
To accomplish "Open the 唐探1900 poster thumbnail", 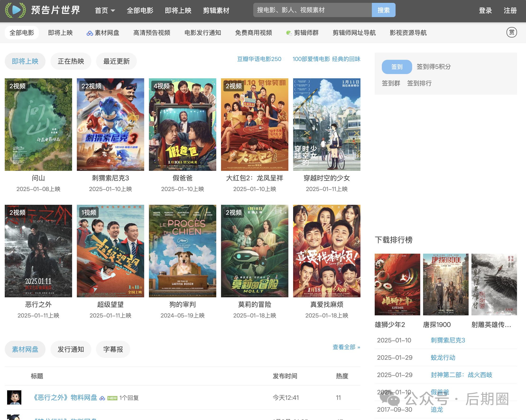I will [x=446, y=284].
